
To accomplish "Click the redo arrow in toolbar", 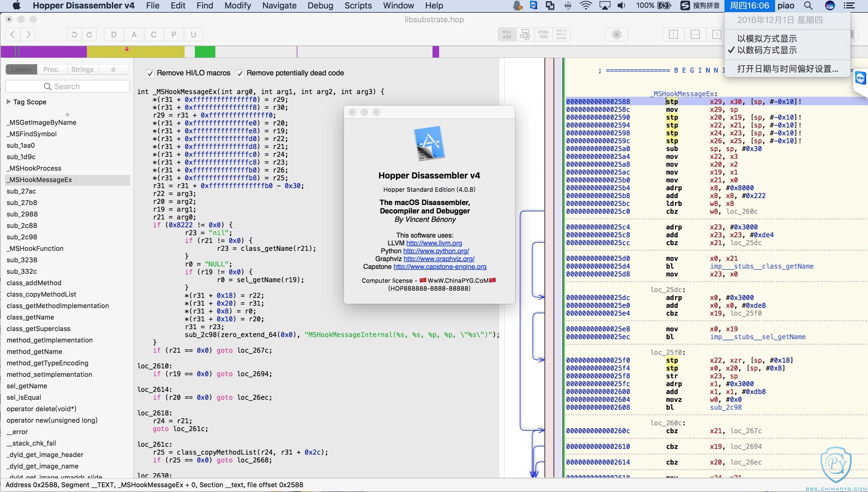I will pyautogui.click(x=89, y=34).
